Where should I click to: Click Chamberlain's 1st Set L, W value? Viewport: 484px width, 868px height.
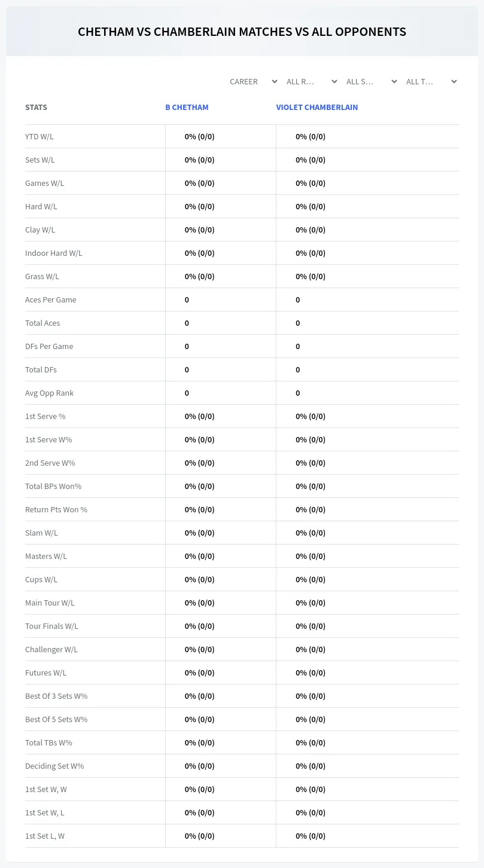(x=311, y=836)
